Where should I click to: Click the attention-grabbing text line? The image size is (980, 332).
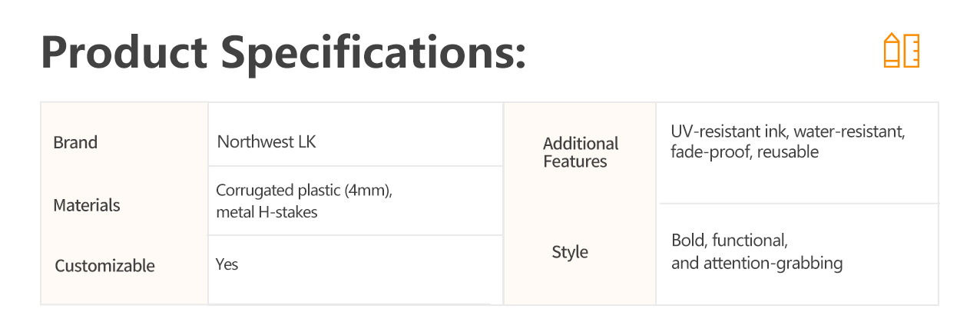click(757, 264)
